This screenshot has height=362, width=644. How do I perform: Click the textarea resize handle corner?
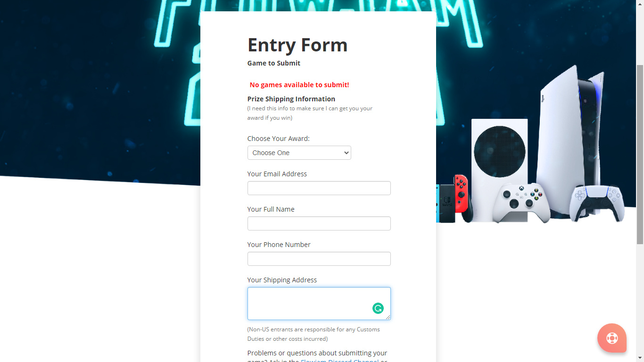pyautogui.click(x=388, y=317)
